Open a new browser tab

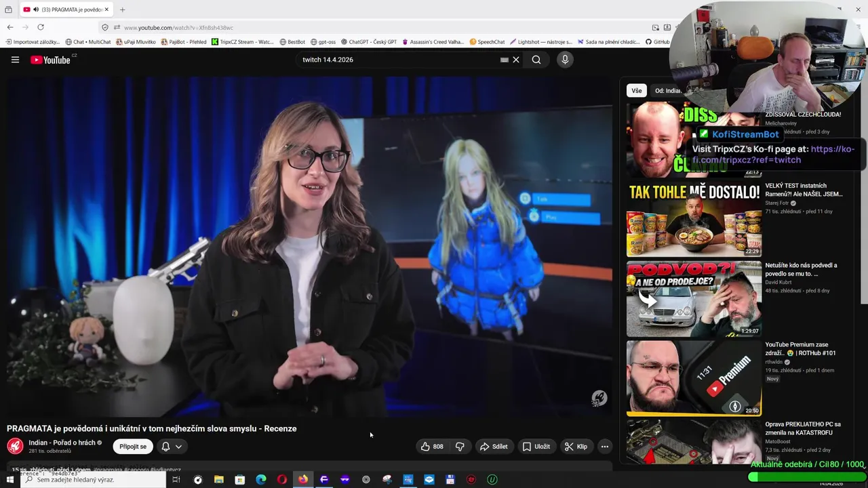123,9
